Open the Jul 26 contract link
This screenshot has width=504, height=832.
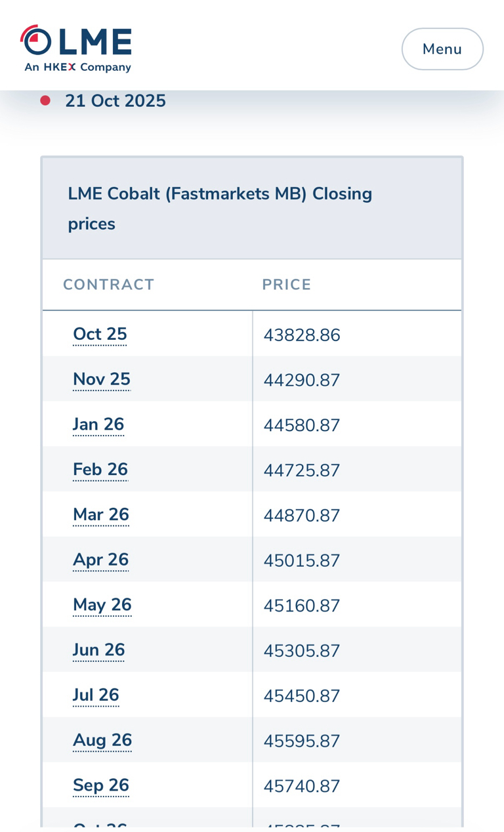(x=96, y=695)
